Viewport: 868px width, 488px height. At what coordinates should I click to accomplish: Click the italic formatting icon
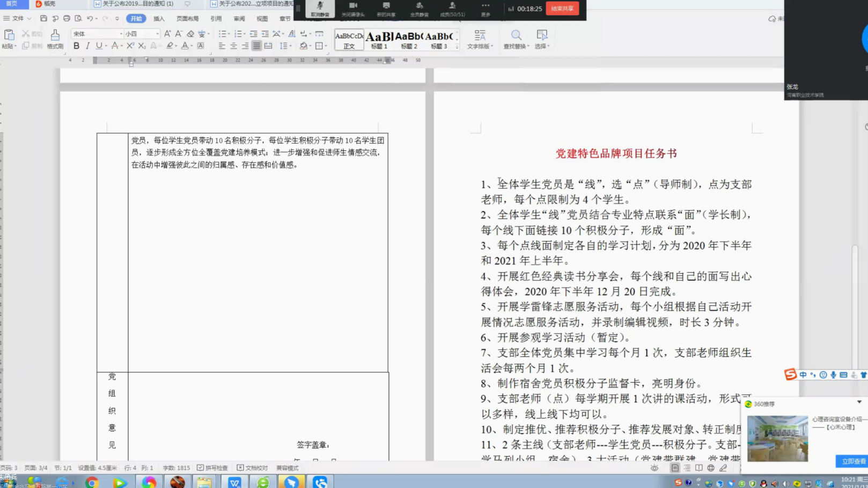87,46
